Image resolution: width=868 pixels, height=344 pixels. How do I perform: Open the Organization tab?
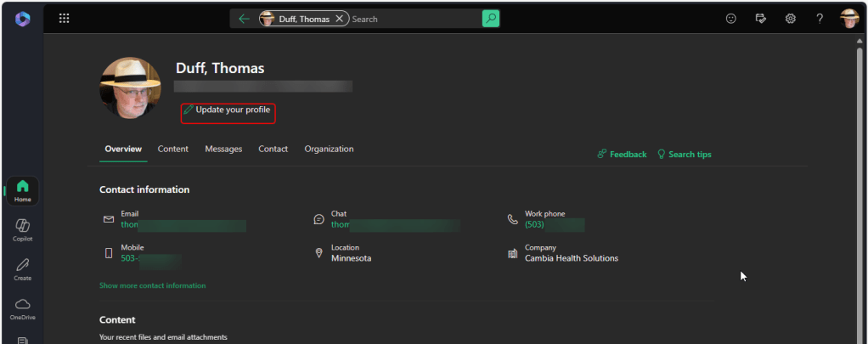329,149
